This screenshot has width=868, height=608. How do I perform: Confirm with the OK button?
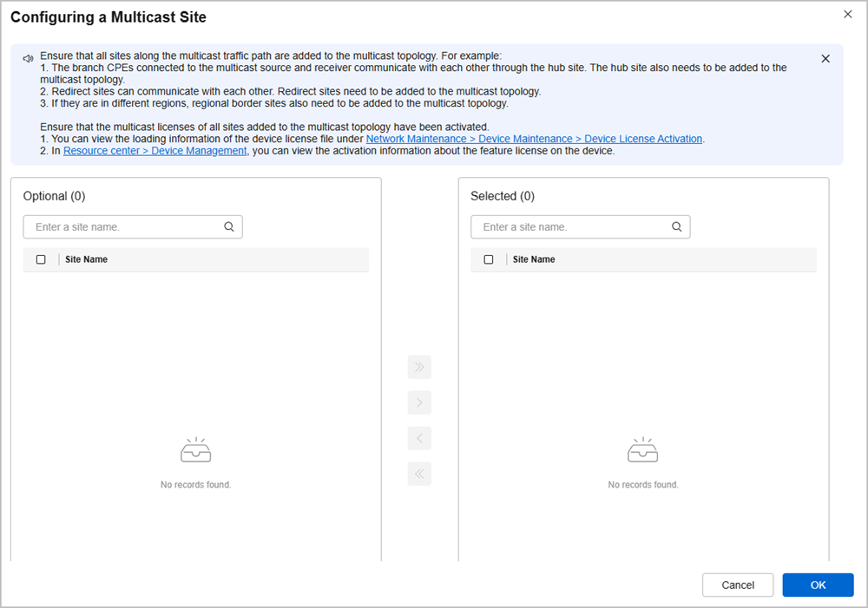(x=818, y=585)
